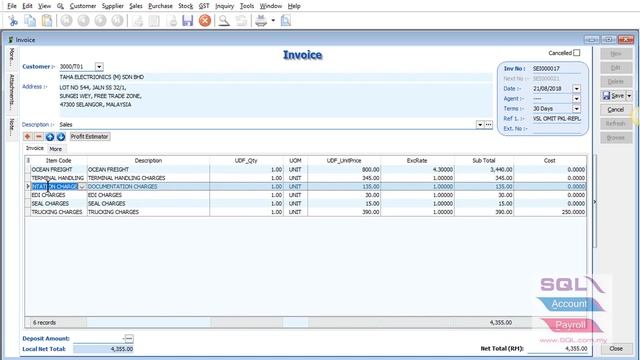Open the Save button dropdown arrow
The height and width of the screenshot is (360, 640).
point(629,96)
